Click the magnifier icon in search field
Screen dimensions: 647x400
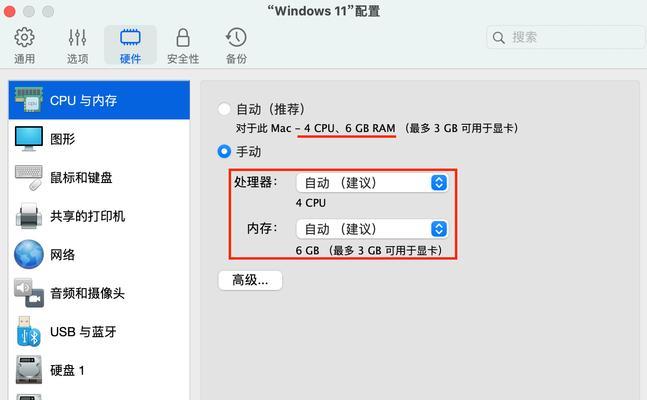(x=499, y=38)
